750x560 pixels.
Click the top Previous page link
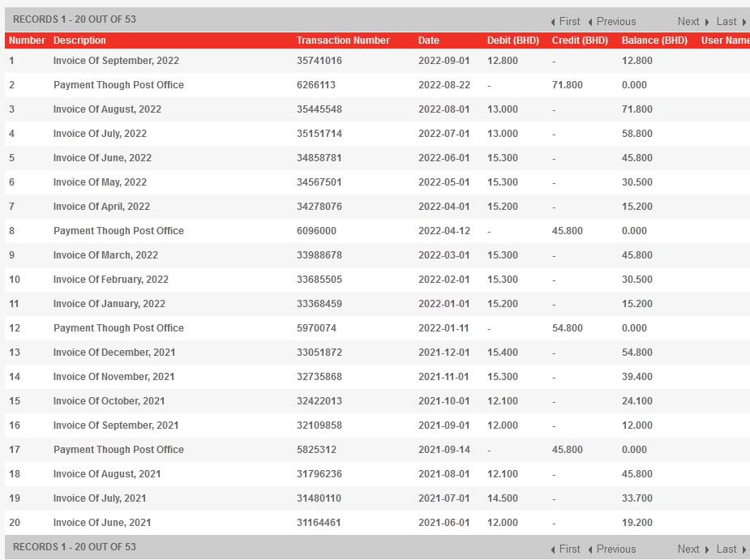(x=612, y=22)
